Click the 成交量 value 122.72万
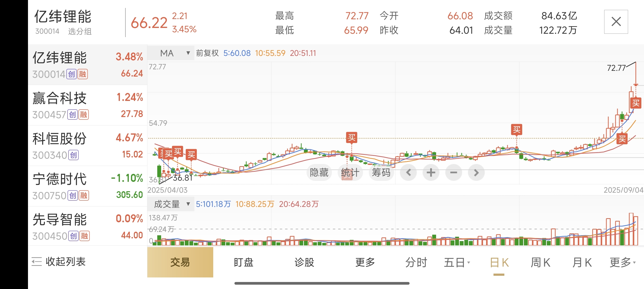Viewport: 644px width, 289px height. point(558,30)
